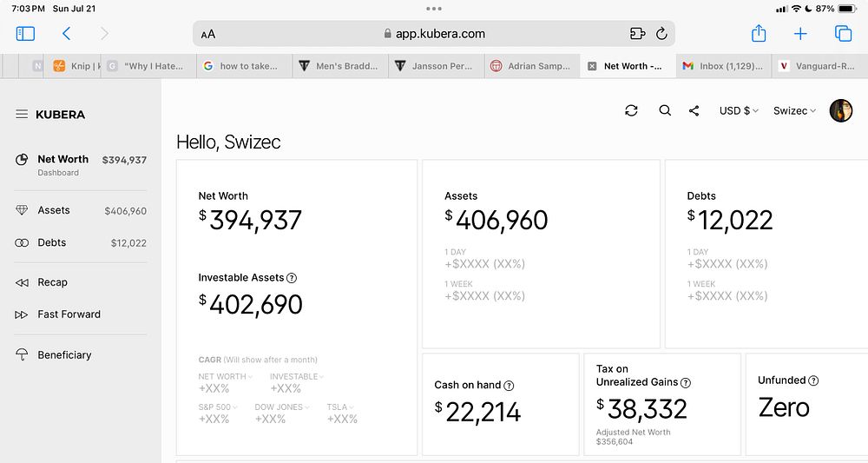
Task: Click the Recap rewind icon
Action: [x=22, y=282]
